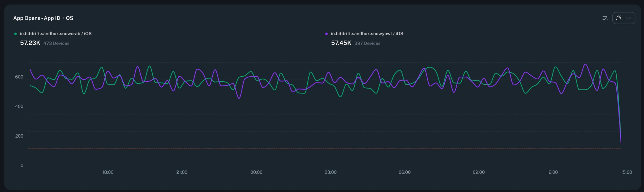The width and height of the screenshot is (644, 192).
Task: Click the 15:00 time axis label
Action: 626,172
